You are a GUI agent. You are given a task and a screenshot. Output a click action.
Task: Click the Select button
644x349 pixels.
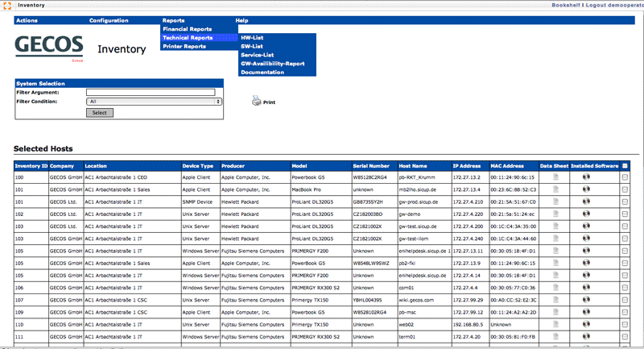tap(100, 113)
